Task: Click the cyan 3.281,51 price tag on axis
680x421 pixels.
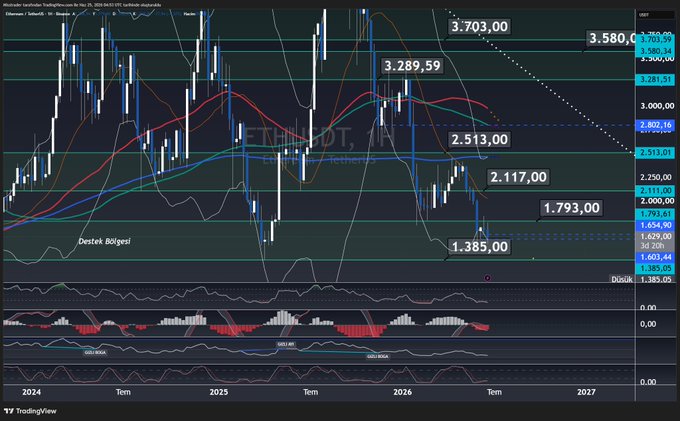Action: (655, 80)
